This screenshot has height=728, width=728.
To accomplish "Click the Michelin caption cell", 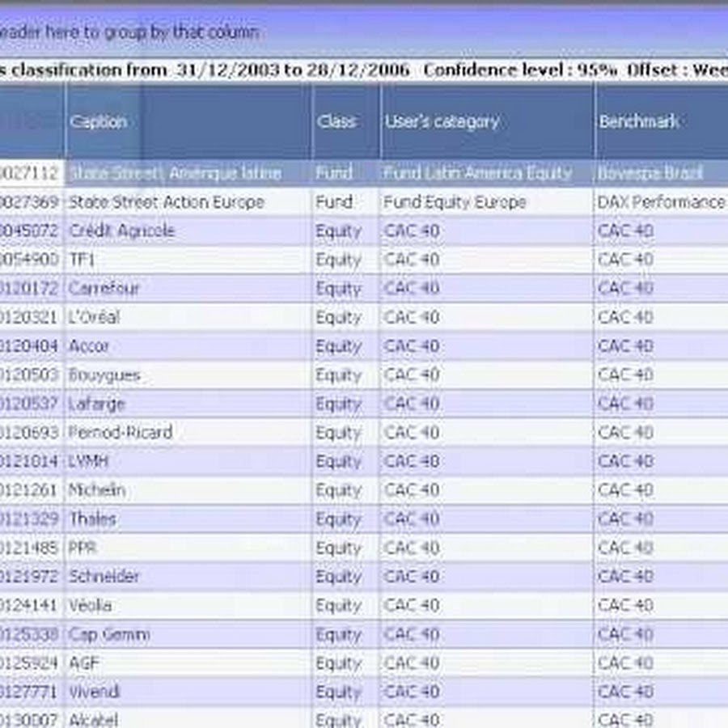I will point(97,490).
